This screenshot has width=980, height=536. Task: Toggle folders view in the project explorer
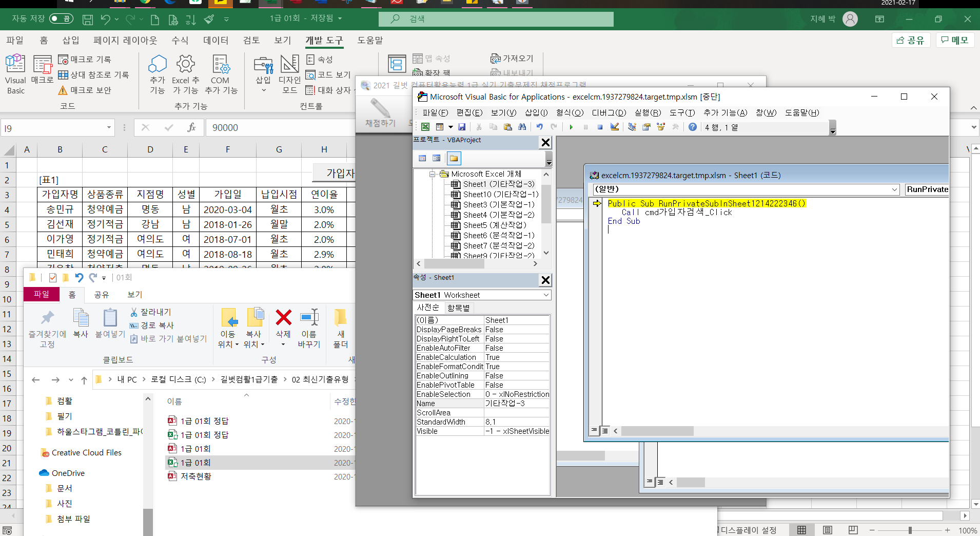[x=454, y=158]
